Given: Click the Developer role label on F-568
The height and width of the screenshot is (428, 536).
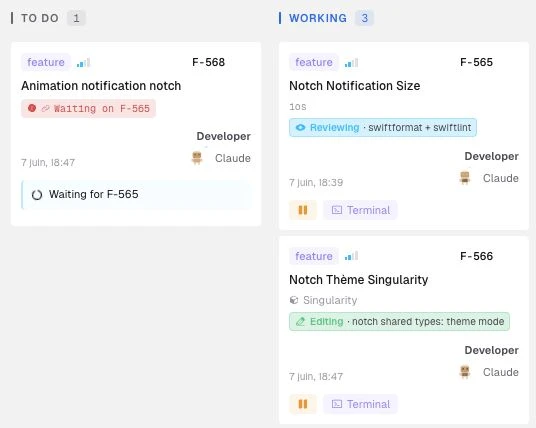Looking at the screenshot, I should pyautogui.click(x=224, y=136).
